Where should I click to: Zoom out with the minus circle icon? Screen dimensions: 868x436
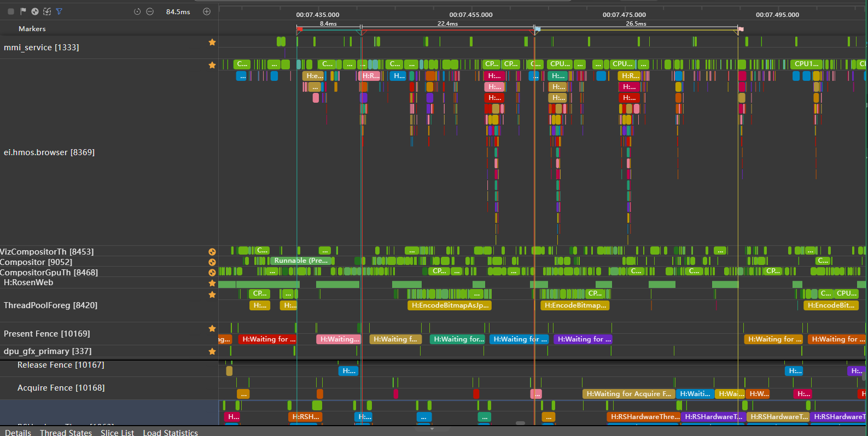click(x=150, y=11)
